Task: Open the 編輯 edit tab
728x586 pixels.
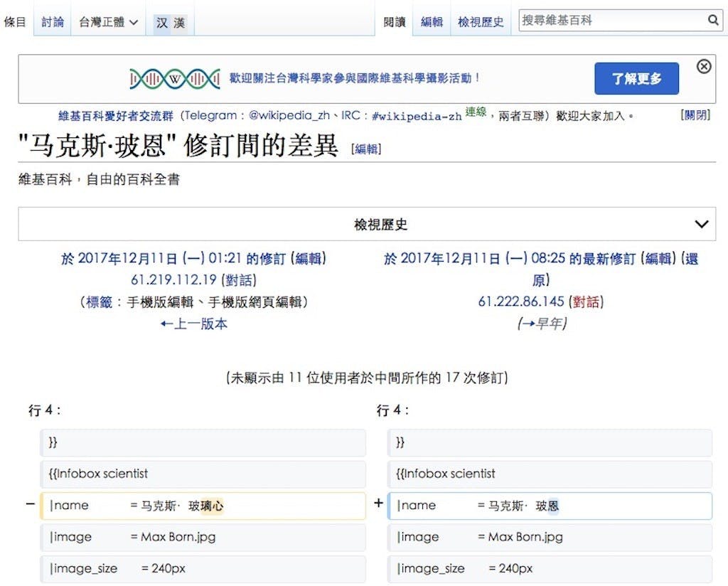Action: (432, 22)
